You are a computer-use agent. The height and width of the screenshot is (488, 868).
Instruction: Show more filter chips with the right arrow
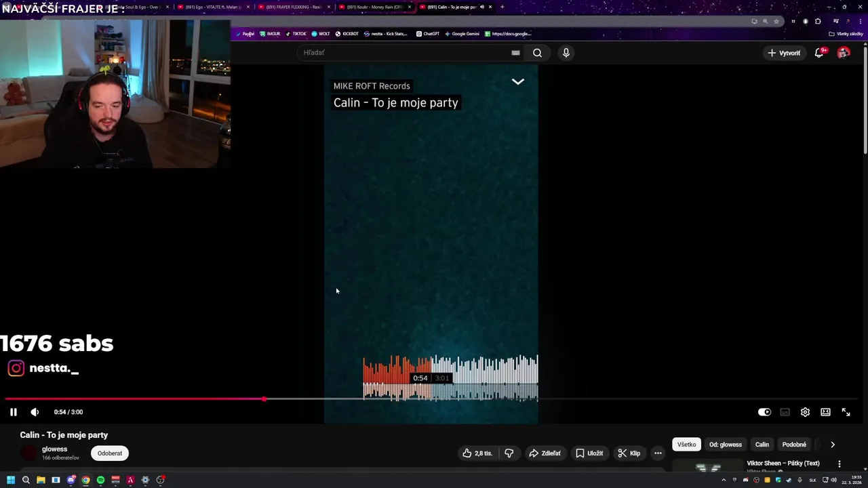click(833, 445)
